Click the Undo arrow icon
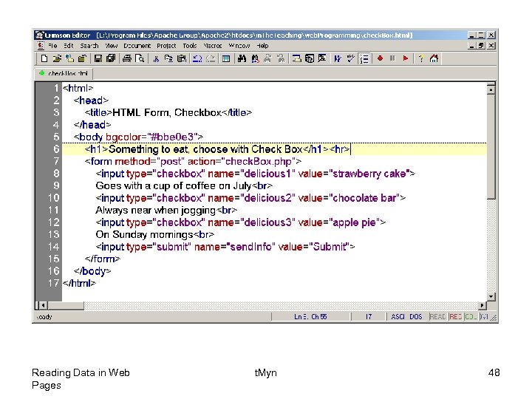 [x=197, y=58]
